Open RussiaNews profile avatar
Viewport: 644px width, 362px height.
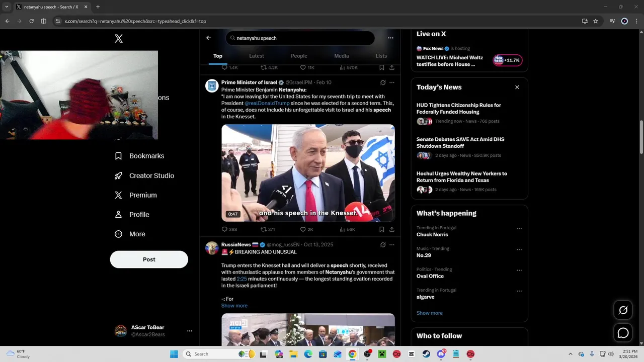(x=212, y=248)
